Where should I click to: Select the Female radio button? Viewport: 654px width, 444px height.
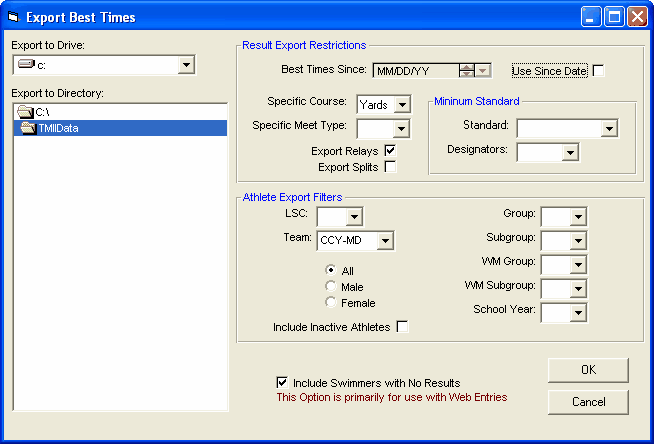[x=331, y=303]
